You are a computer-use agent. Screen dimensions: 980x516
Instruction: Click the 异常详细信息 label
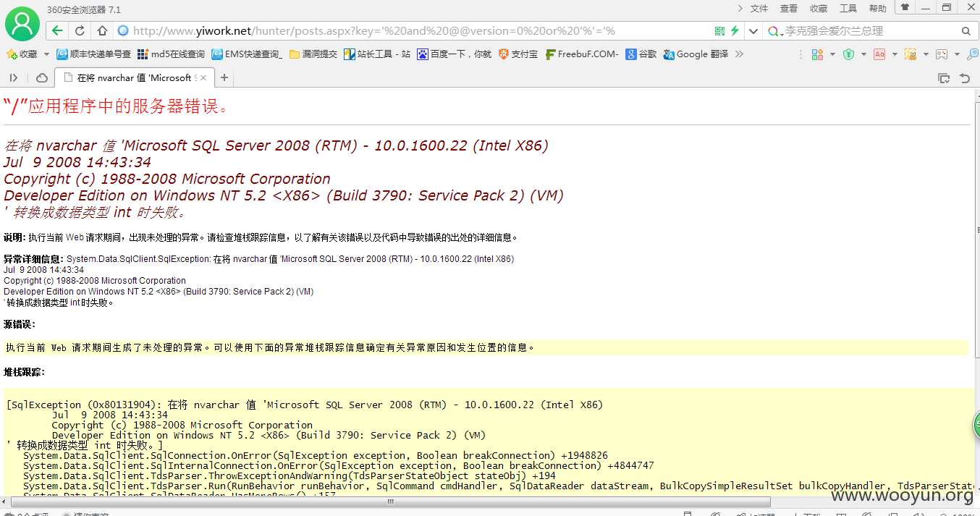coord(33,259)
